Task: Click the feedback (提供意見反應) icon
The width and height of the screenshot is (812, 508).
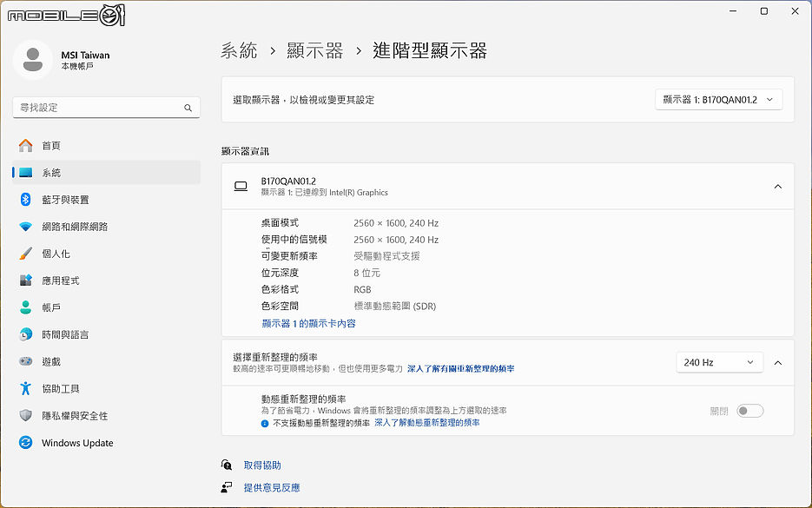Action: [227, 487]
